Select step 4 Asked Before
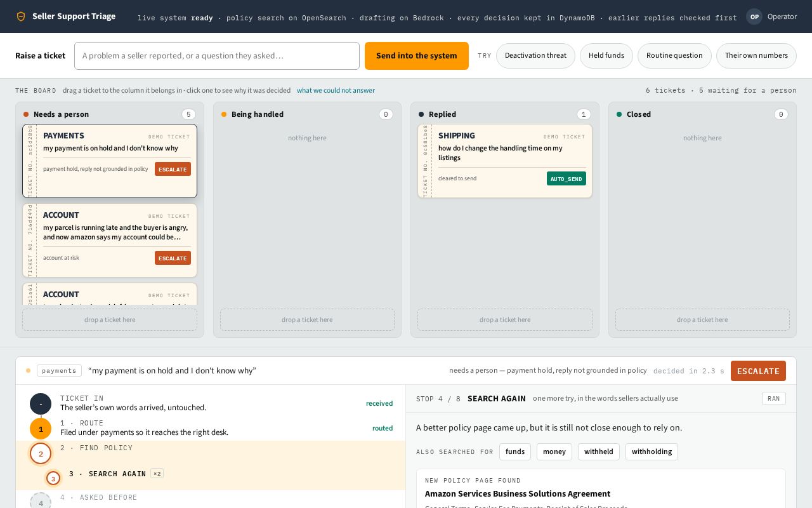 (211, 499)
